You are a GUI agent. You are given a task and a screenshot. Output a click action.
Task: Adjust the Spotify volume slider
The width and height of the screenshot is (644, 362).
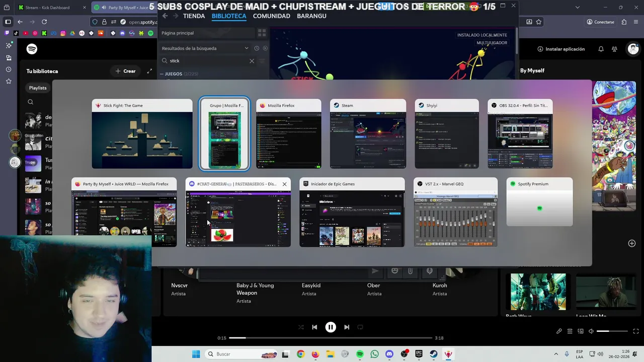pos(612,331)
